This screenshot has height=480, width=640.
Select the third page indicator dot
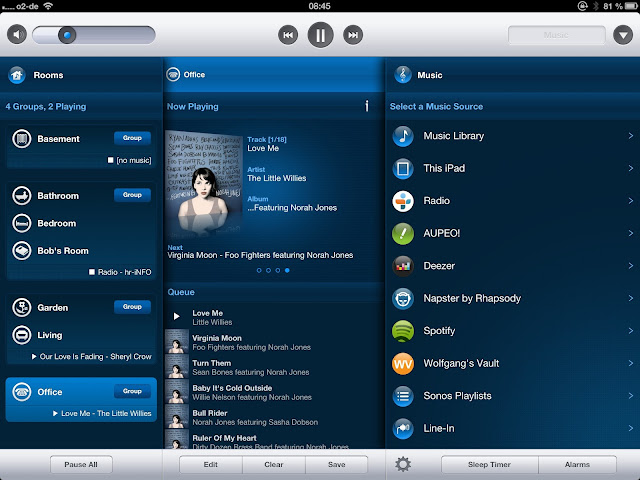(x=278, y=270)
